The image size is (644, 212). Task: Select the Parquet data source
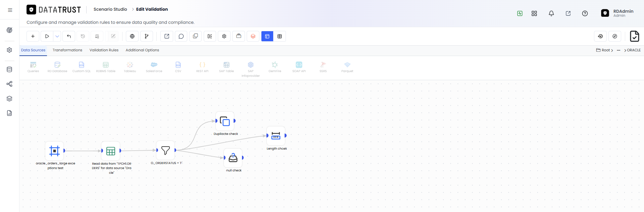347,67
